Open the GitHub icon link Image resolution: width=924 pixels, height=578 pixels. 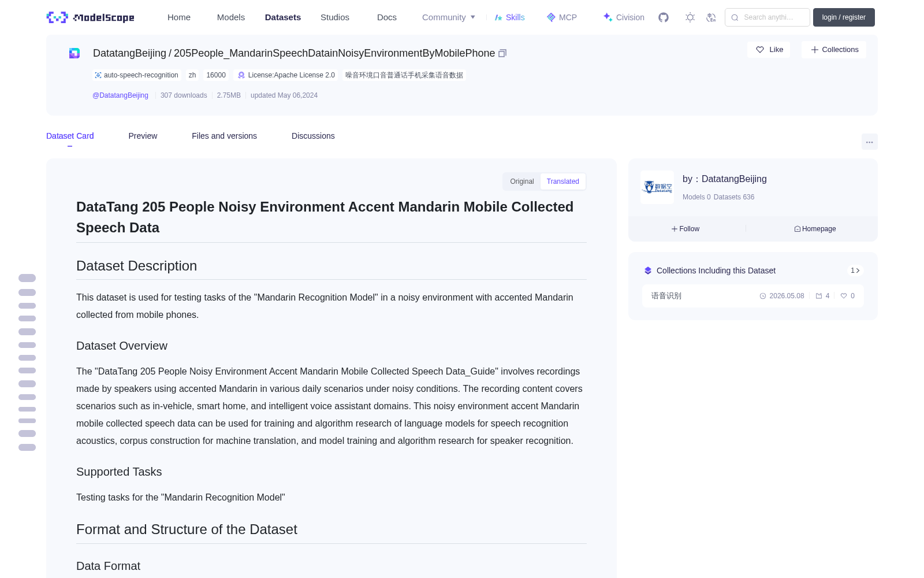tap(664, 17)
